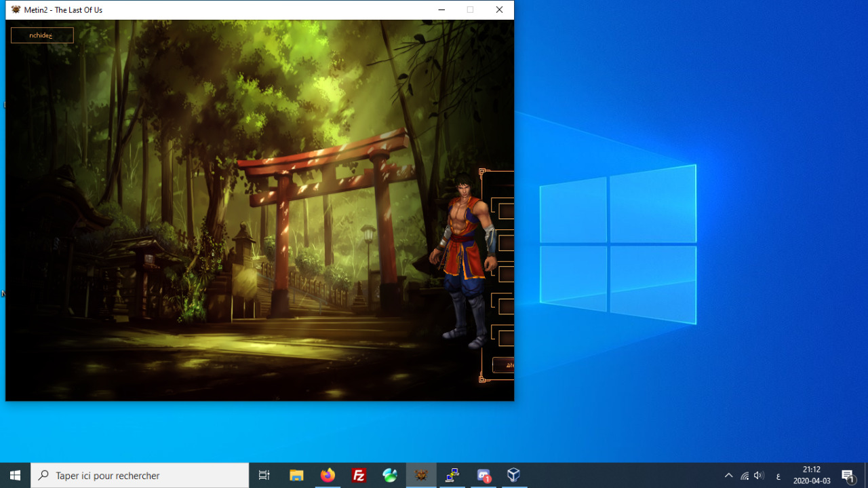Open VirtualBox from the taskbar
The image size is (868, 488).
(x=514, y=475)
